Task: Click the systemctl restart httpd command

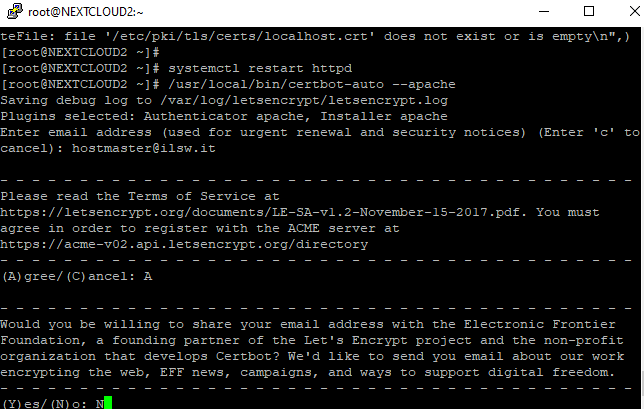Action: 260,68
